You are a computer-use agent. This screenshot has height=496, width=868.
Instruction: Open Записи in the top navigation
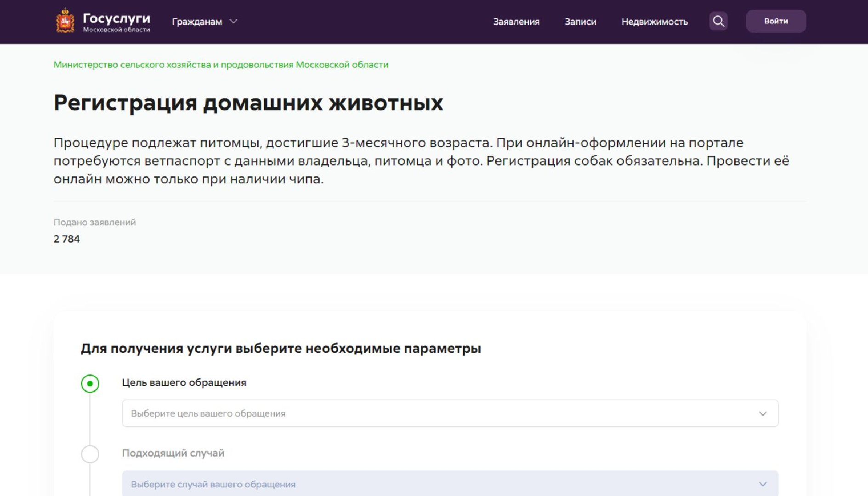[580, 22]
